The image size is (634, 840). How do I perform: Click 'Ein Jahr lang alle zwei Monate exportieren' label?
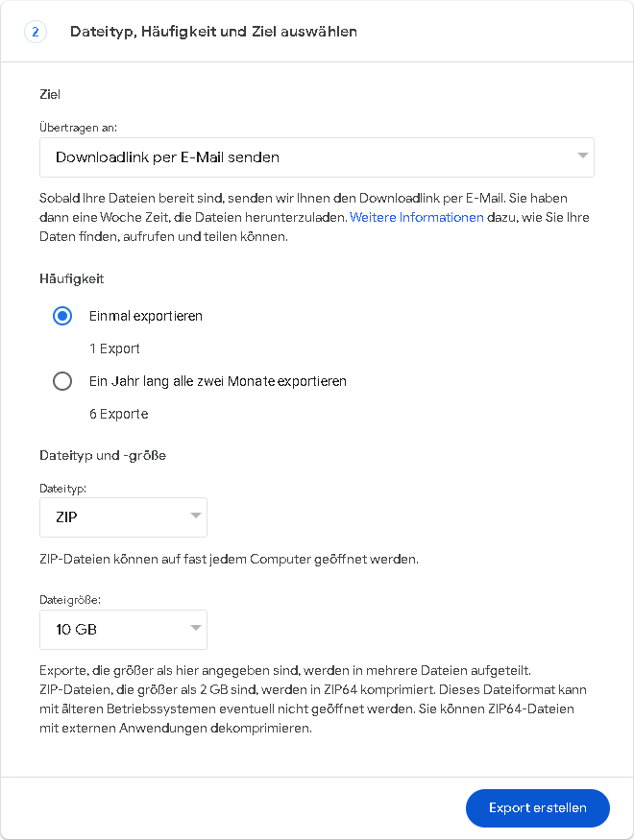pos(218,381)
